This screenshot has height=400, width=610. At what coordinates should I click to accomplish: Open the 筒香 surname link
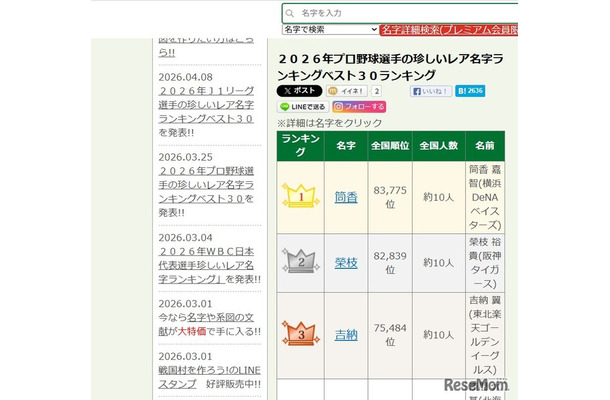pos(346,197)
